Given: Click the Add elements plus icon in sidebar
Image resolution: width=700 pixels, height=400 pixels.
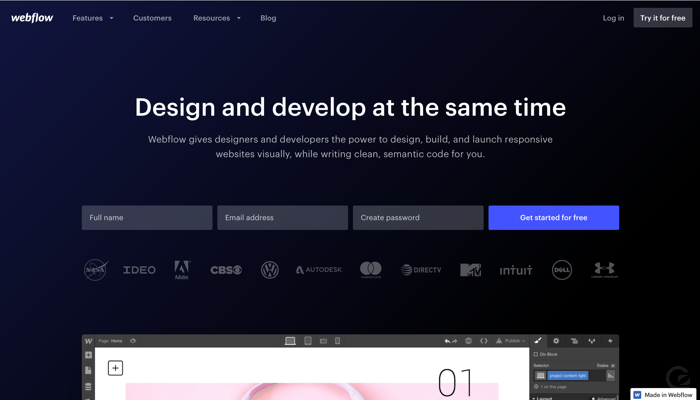Looking at the screenshot, I should [88, 355].
